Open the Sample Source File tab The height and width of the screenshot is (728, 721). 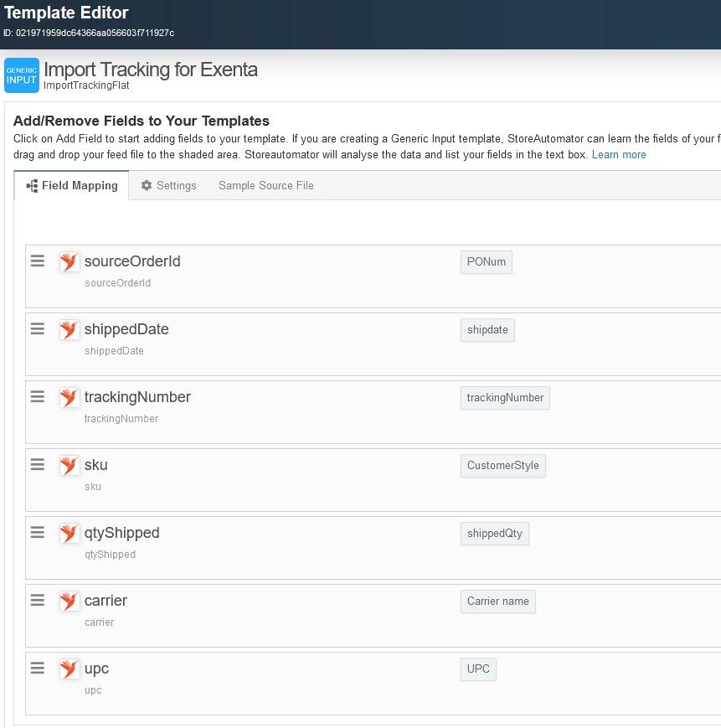(x=265, y=185)
